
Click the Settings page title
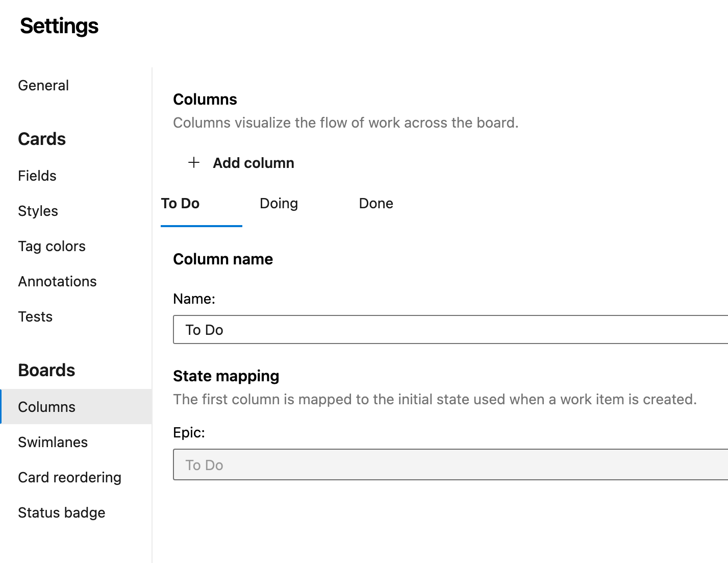[x=59, y=26]
